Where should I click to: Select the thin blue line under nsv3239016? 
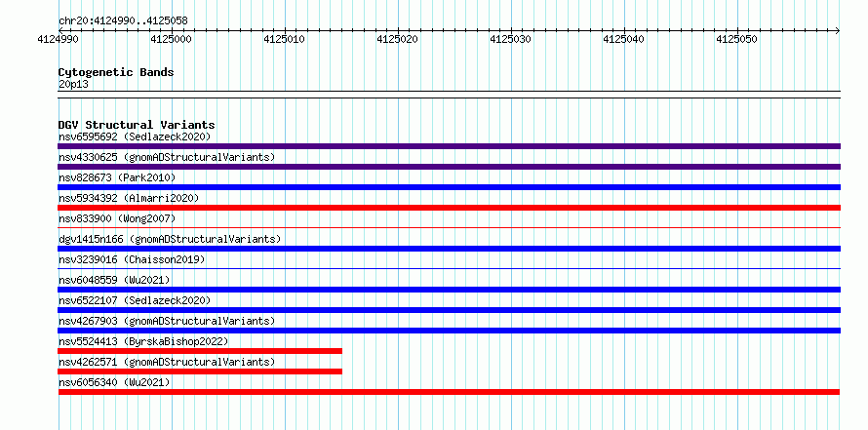449,268
